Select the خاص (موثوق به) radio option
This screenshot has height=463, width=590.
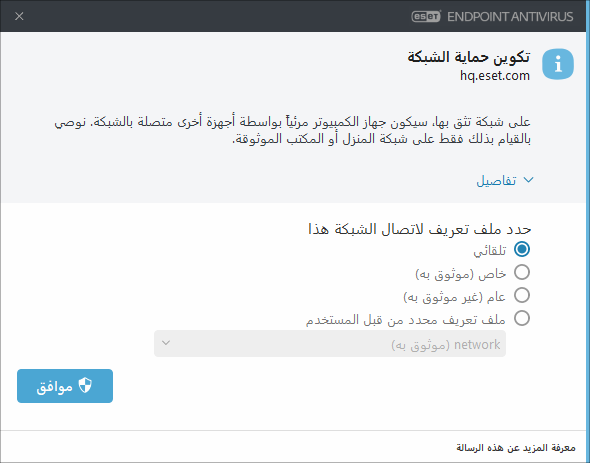pos(522,272)
